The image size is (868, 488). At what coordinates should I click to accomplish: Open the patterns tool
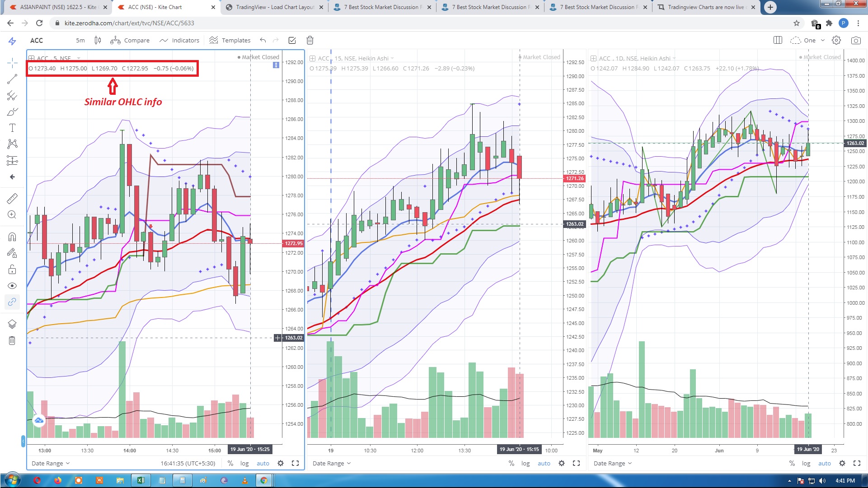click(x=12, y=144)
